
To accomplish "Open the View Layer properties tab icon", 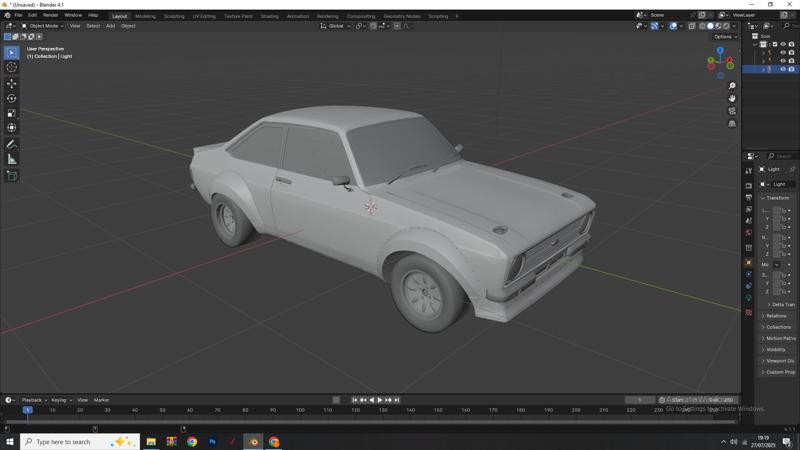I will point(748,209).
